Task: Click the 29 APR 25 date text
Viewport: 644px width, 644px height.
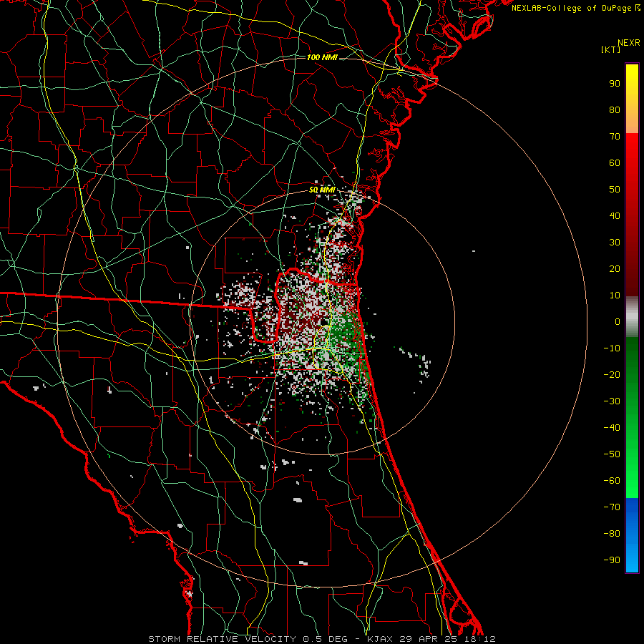Action: (x=429, y=639)
